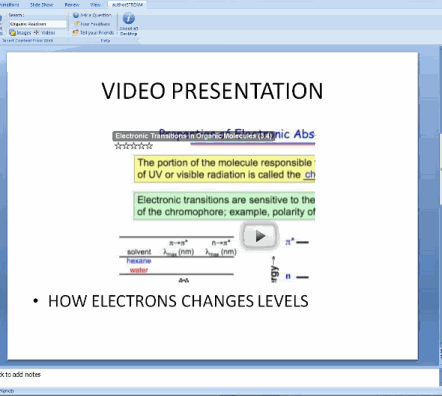Screen dimensions: 442x396
Task: Open the Review ribbon tab
Action: tap(72, 5)
